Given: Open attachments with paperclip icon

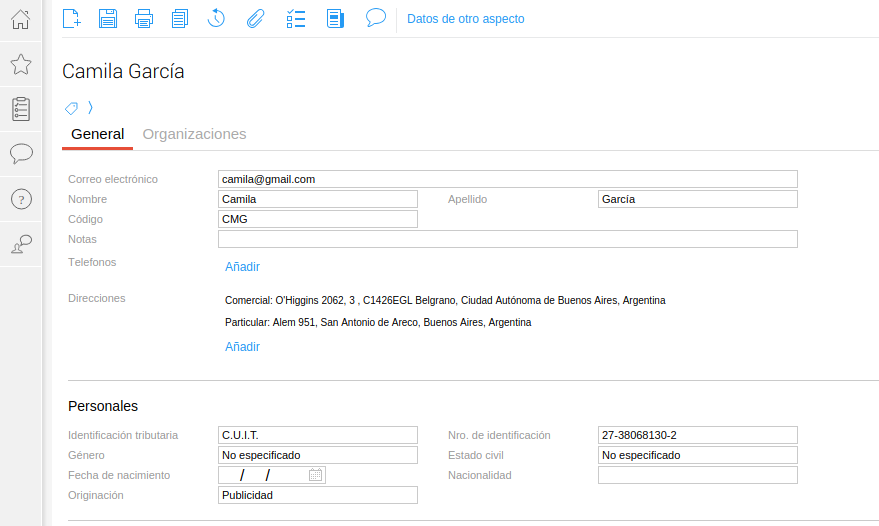Looking at the screenshot, I should (255, 19).
